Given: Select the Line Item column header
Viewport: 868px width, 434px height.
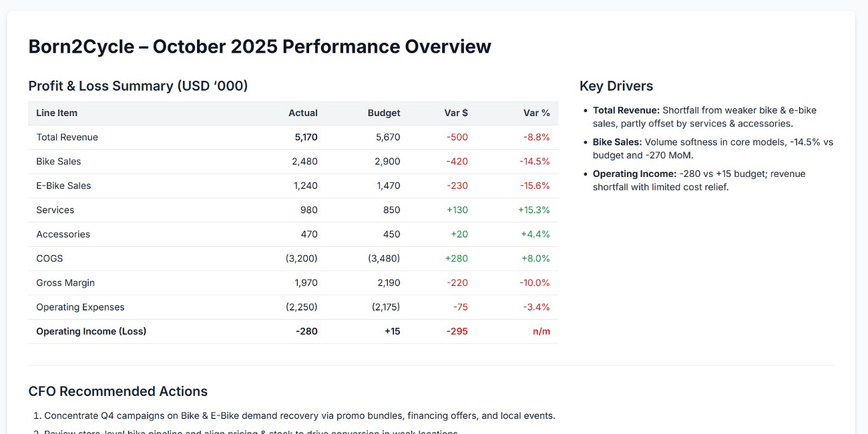Looking at the screenshot, I should 56,113.
